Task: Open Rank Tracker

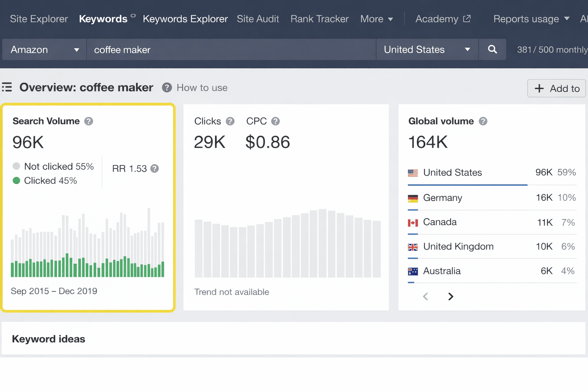Action: 319,19
